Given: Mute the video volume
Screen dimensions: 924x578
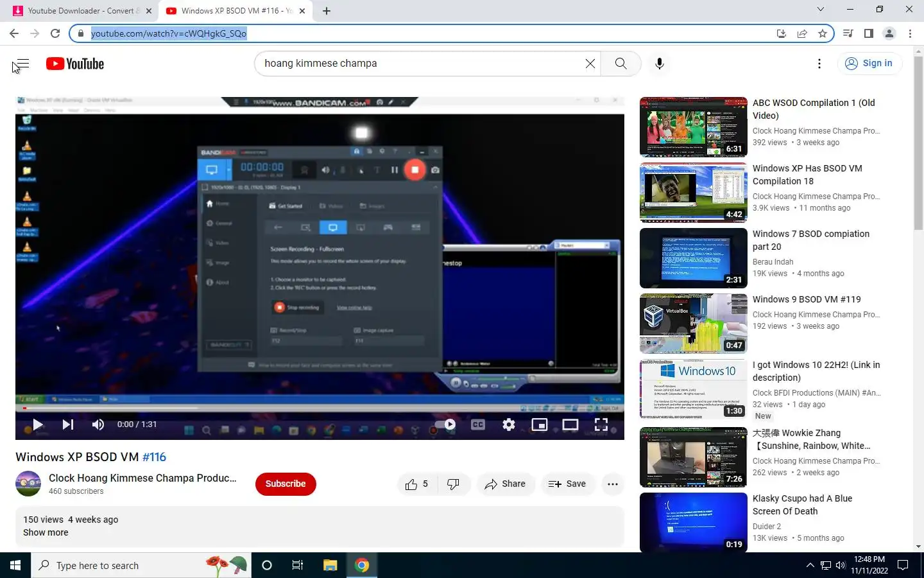Looking at the screenshot, I should (98, 425).
